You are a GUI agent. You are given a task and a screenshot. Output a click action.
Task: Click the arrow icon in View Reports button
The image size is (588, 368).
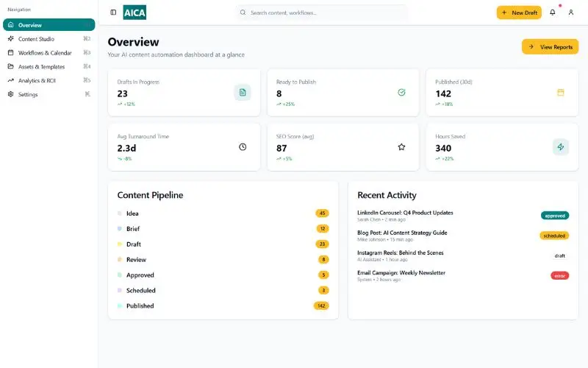(531, 47)
